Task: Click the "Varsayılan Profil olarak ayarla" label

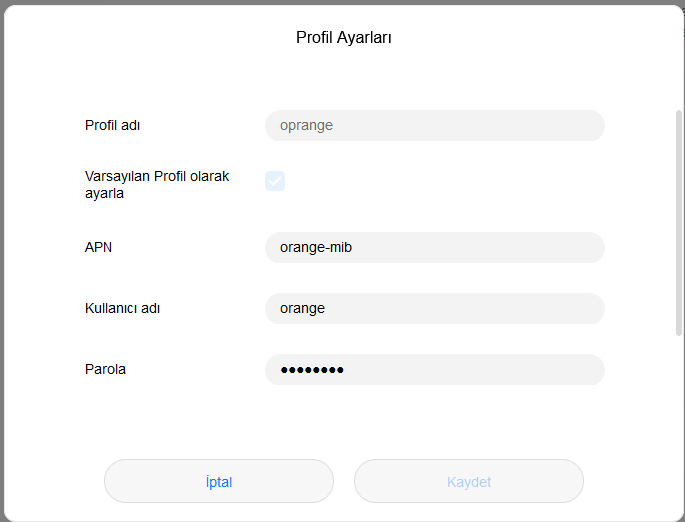Action: [157, 185]
